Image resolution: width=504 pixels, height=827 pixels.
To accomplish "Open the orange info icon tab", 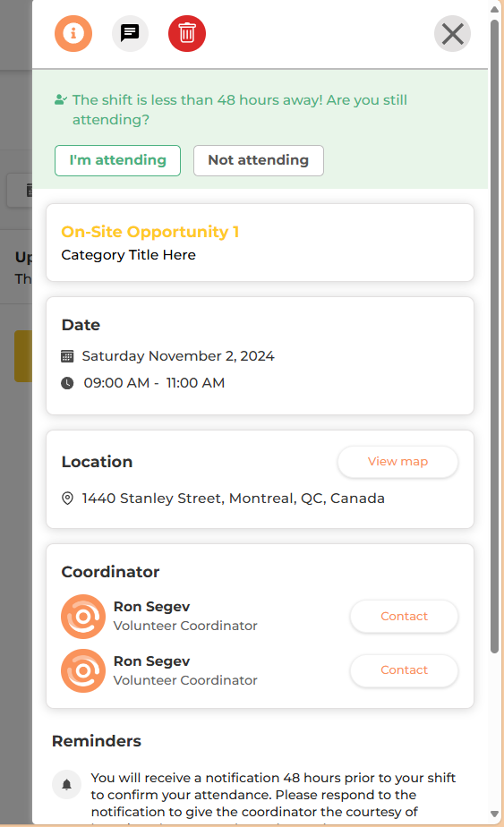I will [x=73, y=33].
